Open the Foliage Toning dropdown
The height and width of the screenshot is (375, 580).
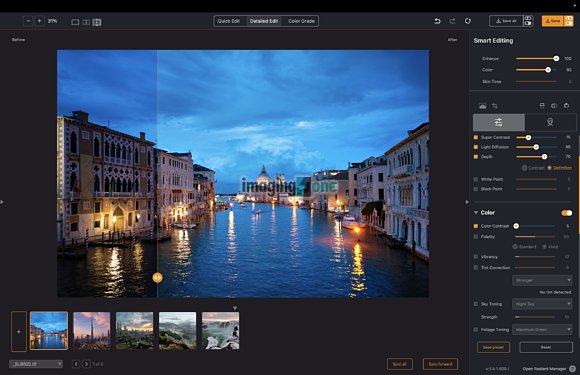542,330
